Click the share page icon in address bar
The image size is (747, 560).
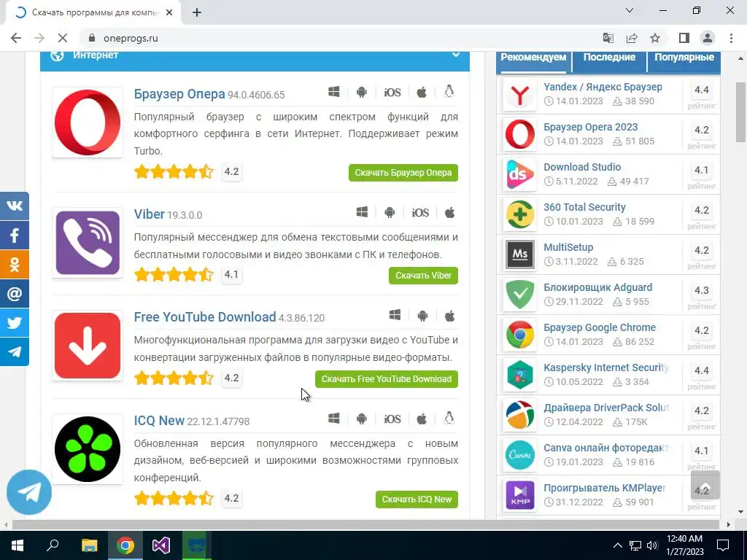632,38
